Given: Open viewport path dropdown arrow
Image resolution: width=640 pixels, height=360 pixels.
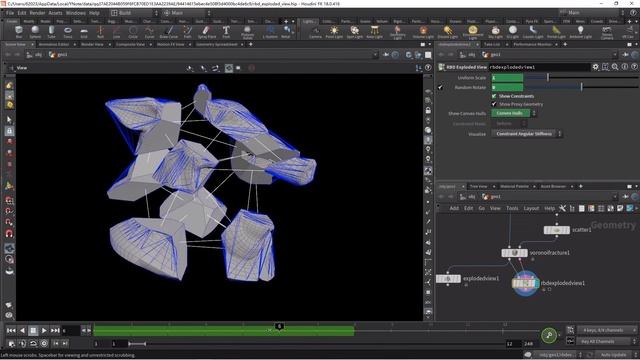Looking at the screenshot, I should pyautogui.click(x=375, y=55).
